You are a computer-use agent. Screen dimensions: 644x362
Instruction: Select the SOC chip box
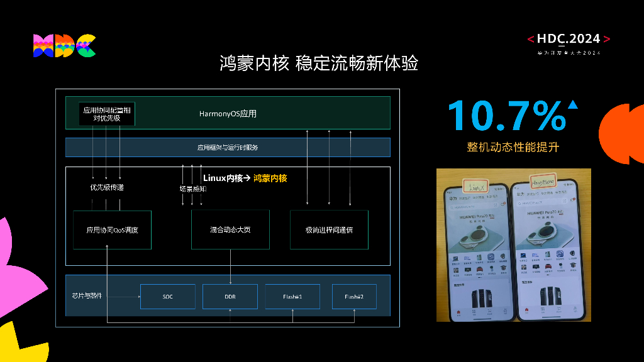coord(167,297)
